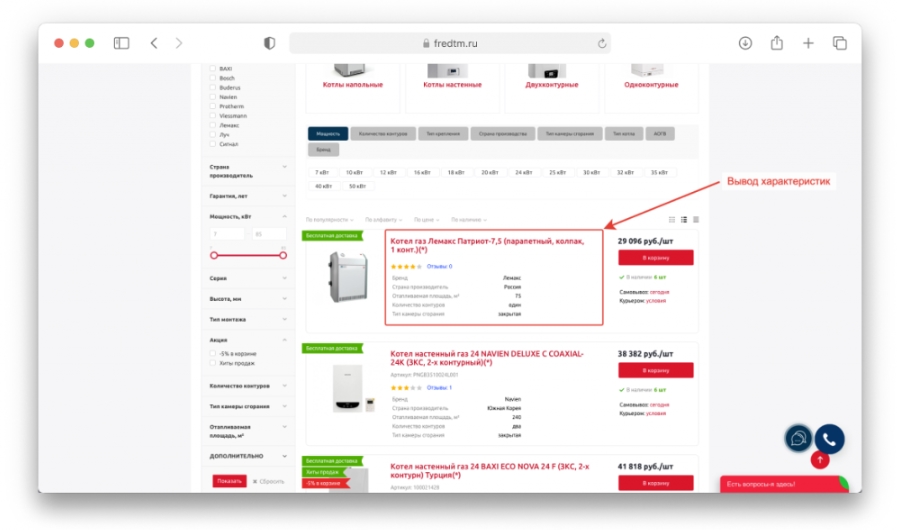Tick the Лемакс brand checkbox
Viewport: 897px width, 530px height.
tap(213, 125)
